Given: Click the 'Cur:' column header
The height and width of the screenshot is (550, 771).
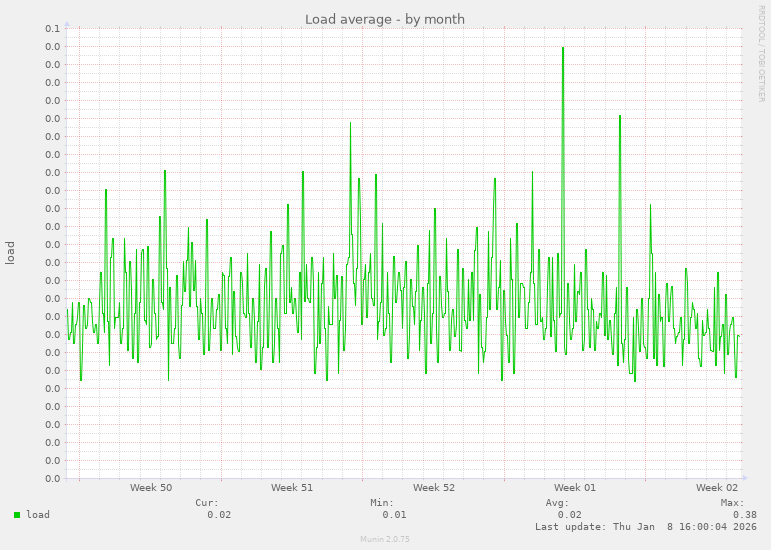Looking at the screenshot, I should [x=207, y=503].
